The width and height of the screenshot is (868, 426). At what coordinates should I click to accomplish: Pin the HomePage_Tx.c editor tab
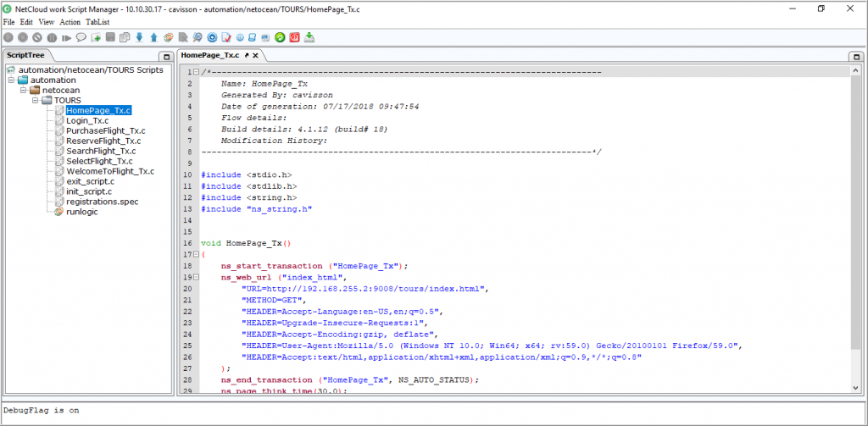pyautogui.click(x=247, y=55)
